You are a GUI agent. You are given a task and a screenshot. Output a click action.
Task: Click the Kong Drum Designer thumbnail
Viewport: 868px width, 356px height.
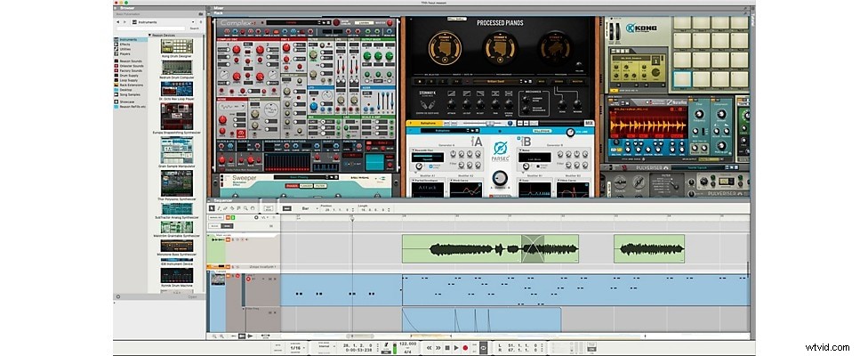[x=177, y=46]
